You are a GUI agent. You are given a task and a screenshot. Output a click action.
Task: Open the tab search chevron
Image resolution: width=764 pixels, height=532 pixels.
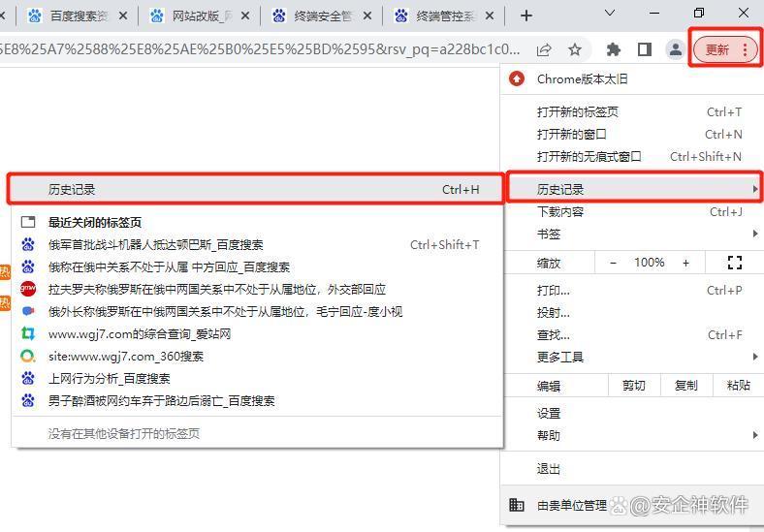pyautogui.click(x=610, y=14)
